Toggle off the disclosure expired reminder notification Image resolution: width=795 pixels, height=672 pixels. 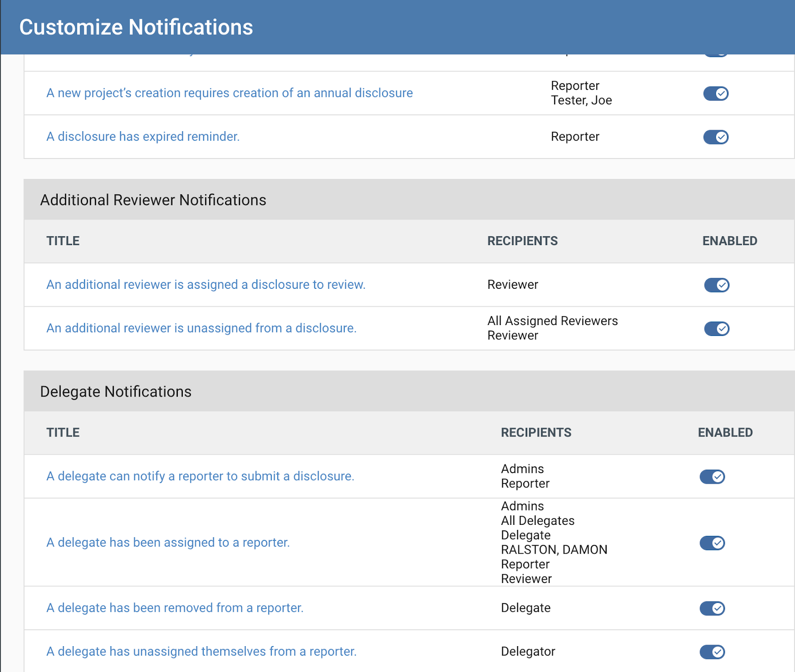point(715,137)
